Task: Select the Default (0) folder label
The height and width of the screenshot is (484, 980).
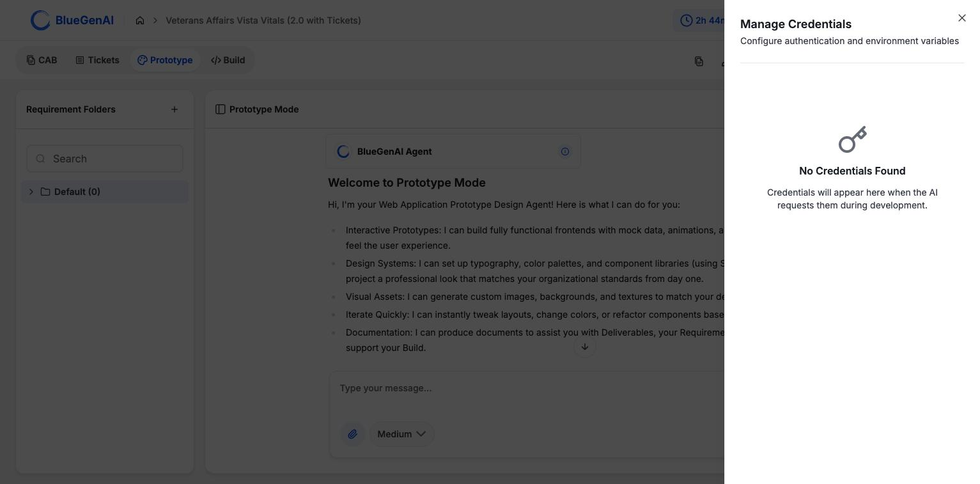Action: (77, 192)
